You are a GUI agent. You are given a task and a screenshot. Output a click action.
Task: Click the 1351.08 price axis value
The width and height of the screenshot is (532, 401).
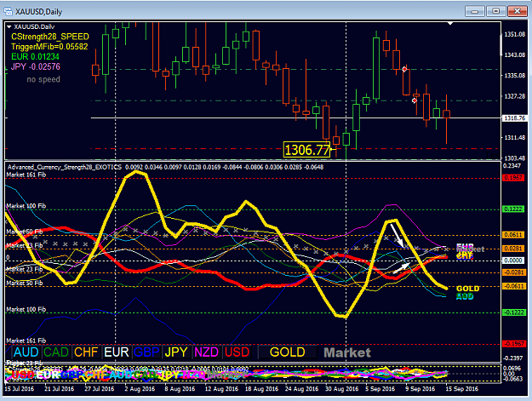click(x=515, y=34)
